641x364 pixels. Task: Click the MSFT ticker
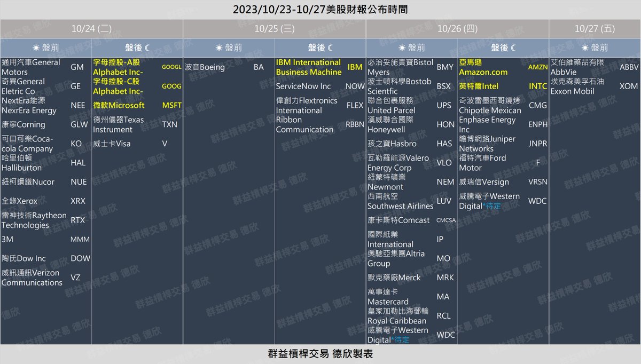(x=172, y=106)
